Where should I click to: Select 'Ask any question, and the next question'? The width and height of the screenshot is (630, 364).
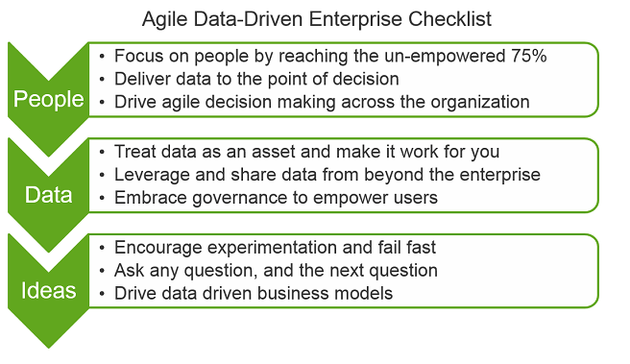[276, 271]
